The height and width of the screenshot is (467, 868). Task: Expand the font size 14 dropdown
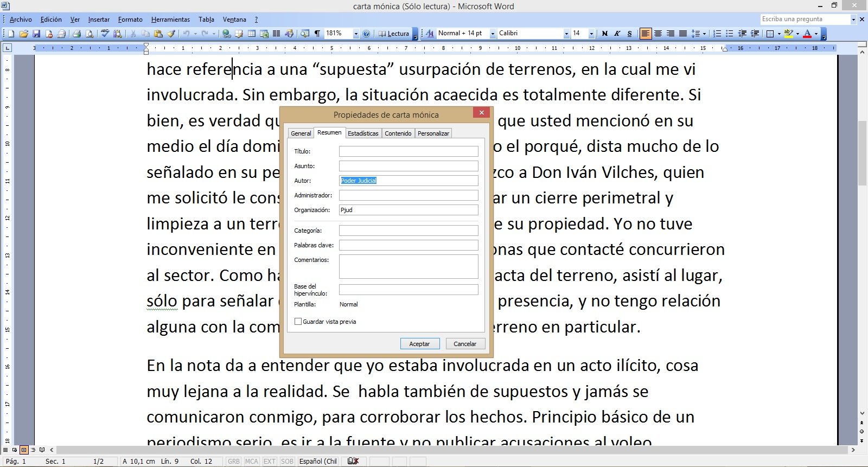(x=591, y=34)
